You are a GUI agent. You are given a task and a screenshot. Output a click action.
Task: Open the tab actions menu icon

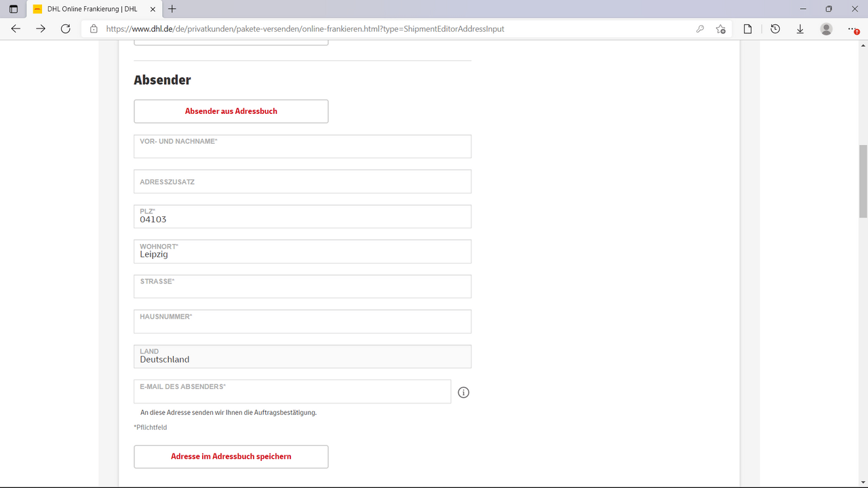pyautogui.click(x=14, y=9)
